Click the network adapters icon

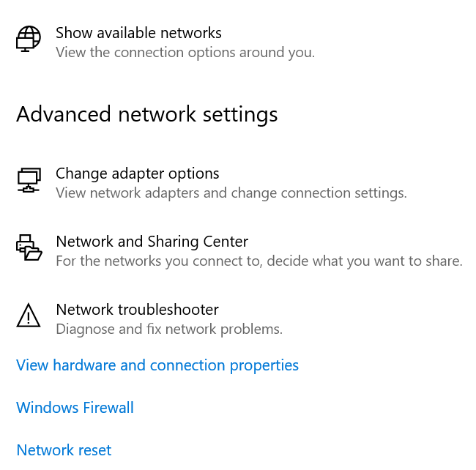pyautogui.click(x=29, y=179)
